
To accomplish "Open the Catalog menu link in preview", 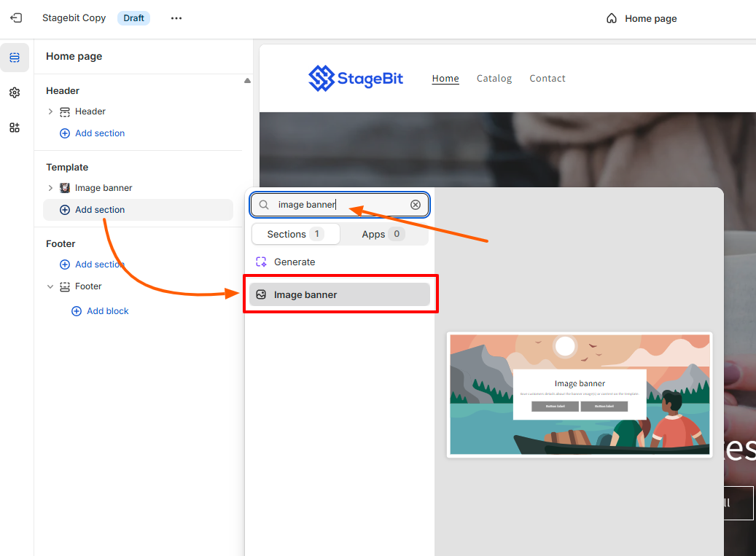I will [x=494, y=78].
